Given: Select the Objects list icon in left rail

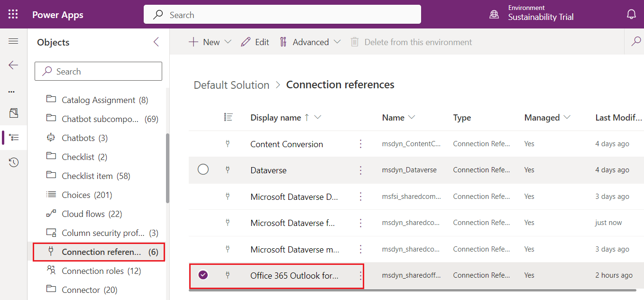Looking at the screenshot, I should (x=14, y=138).
